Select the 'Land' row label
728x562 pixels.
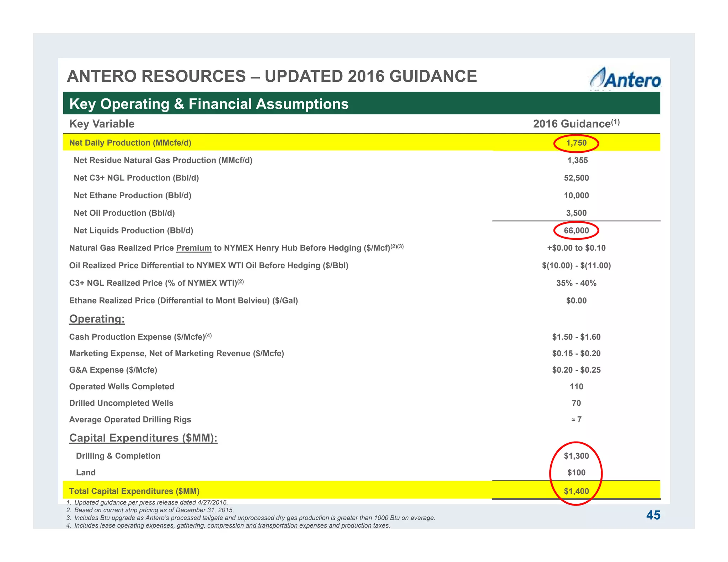click(x=86, y=472)
